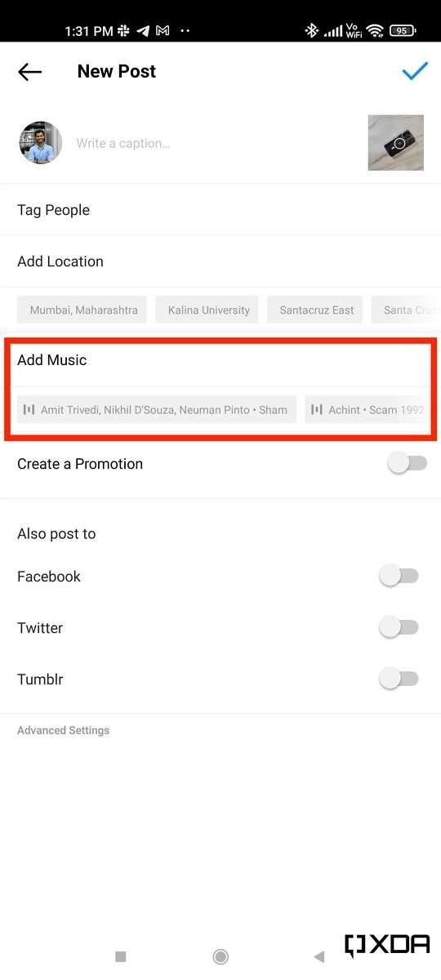Viewport: 441px width, 980px height.
Task: Tap the Android recent apps square
Action: click(121, 956)
